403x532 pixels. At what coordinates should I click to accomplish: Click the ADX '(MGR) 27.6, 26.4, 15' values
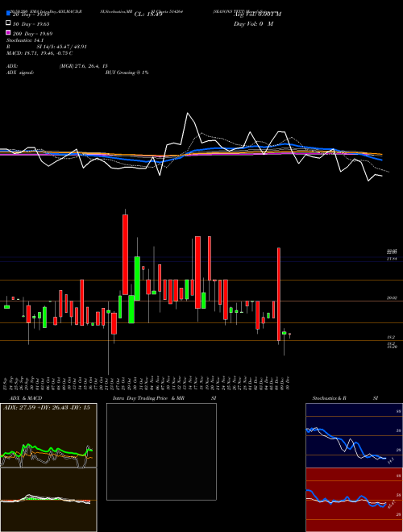coord(84,66)
